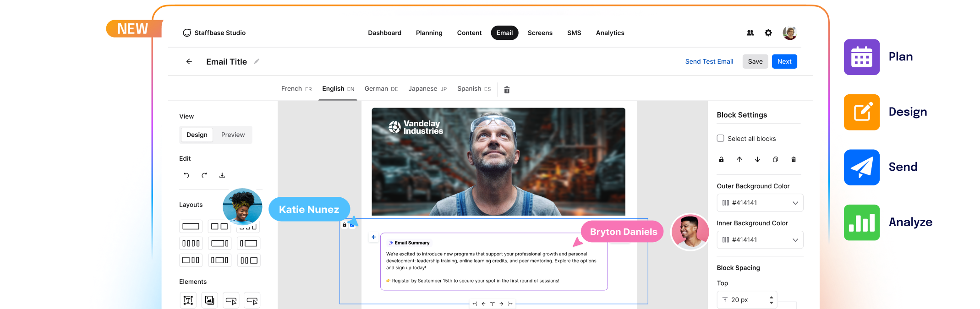This screenshot has height=309, width=980.
Task: Open Outer Background Color dropdown
Action: pos(760,203)
